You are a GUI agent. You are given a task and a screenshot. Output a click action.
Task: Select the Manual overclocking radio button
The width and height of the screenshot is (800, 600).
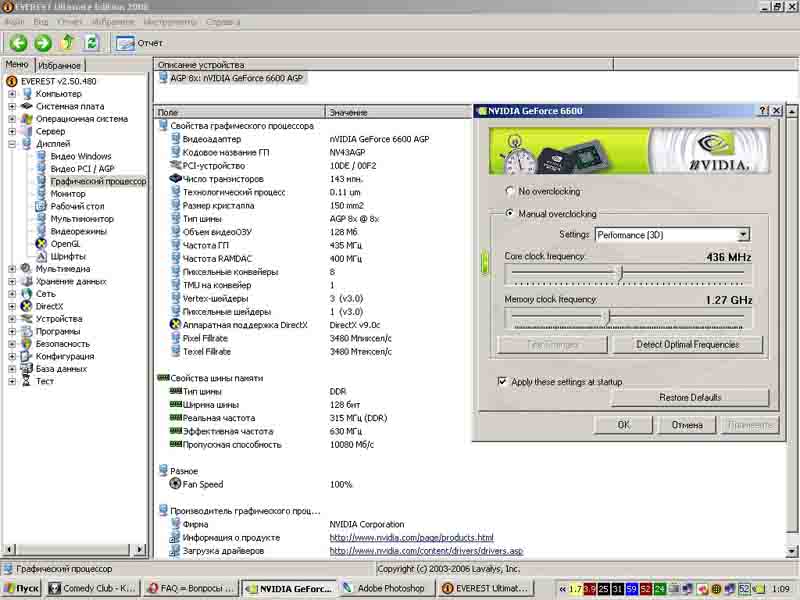coord(510,214)
